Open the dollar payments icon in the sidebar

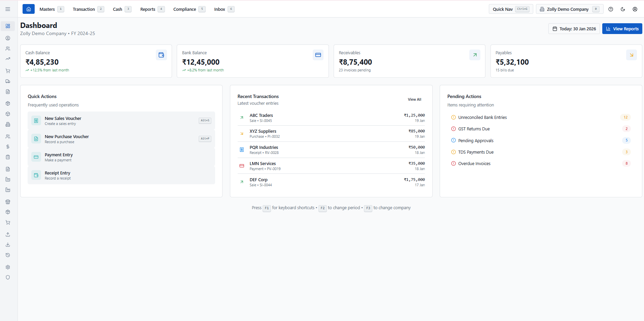tap(8, 147)
